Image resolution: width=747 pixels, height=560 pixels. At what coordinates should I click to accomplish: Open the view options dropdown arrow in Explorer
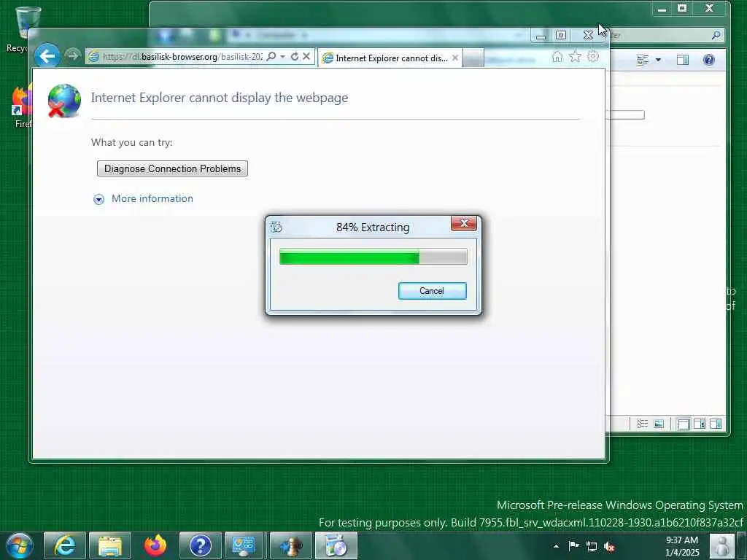click(658, 60)
